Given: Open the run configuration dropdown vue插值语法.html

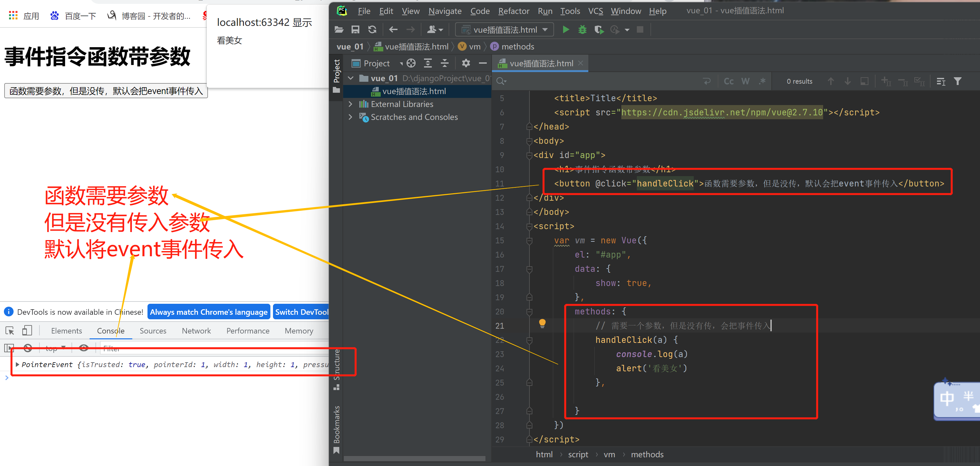Looking at the screenshot, I should pos(504,29).
